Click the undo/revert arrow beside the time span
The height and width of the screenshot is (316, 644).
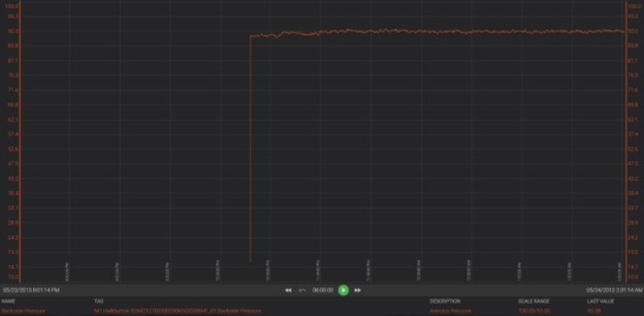coord(303,290)
